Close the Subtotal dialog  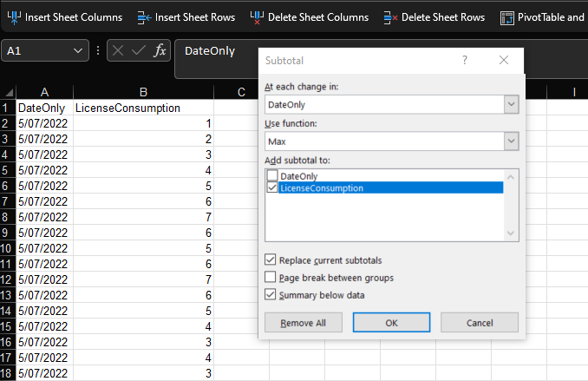(x=504, y=60)
